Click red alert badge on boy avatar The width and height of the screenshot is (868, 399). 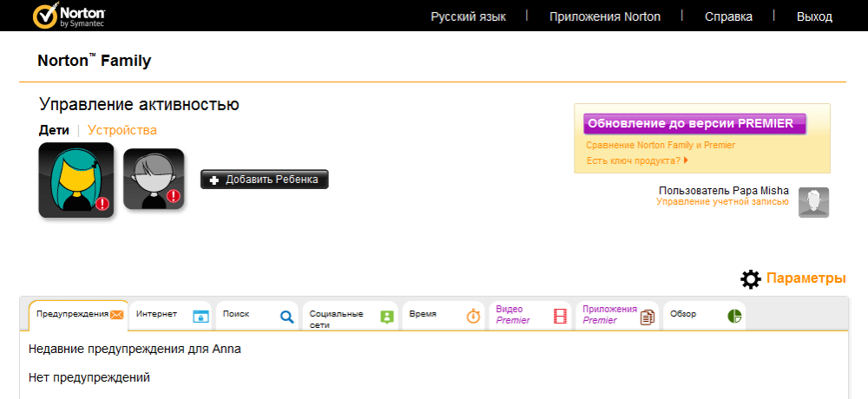(x=174, y=196)
